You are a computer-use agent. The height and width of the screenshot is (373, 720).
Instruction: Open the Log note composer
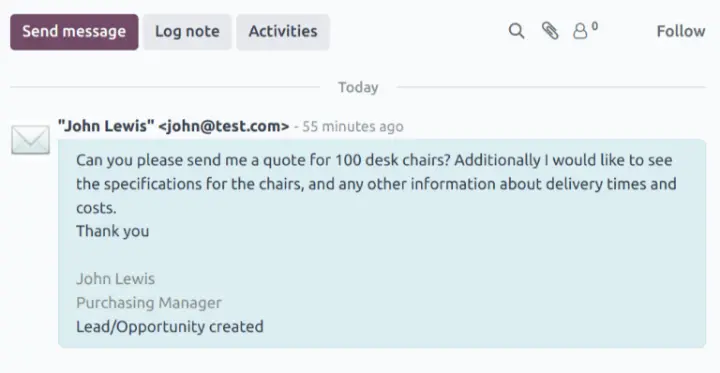[187, 32]
